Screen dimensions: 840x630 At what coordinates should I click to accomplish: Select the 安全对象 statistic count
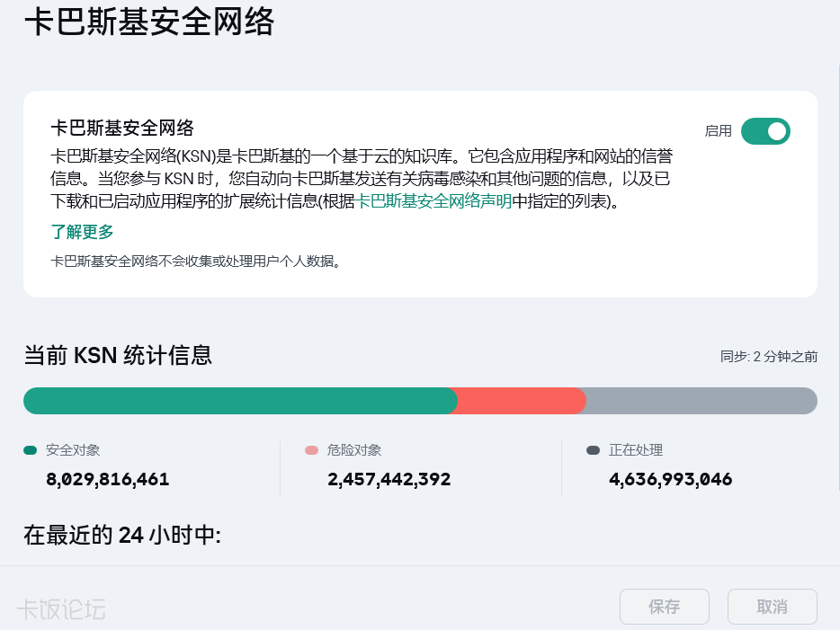click(105, 480)
